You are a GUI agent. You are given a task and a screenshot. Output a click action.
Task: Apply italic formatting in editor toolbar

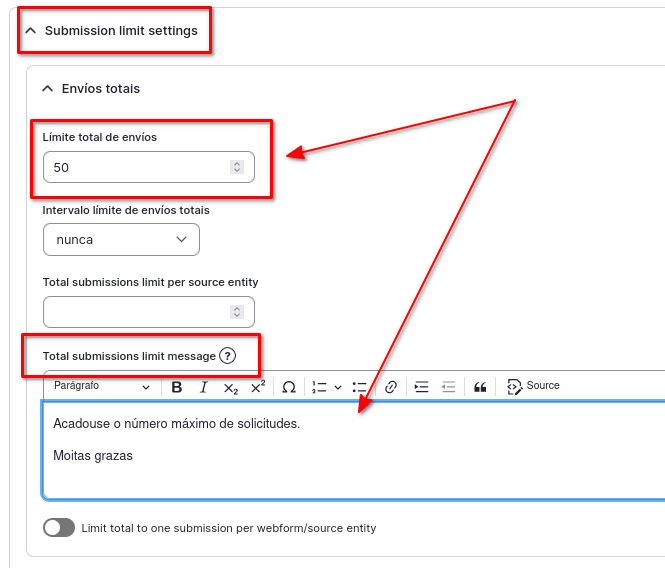(204, 387)
